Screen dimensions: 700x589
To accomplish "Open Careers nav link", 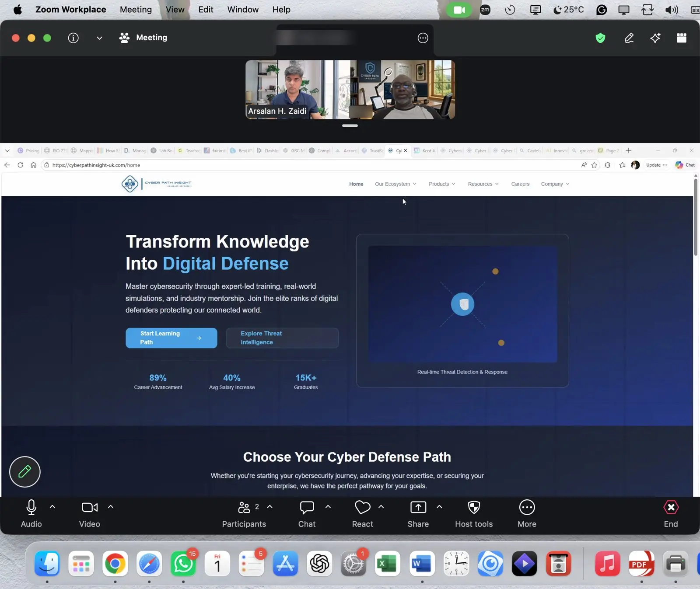I will point(520,184).
